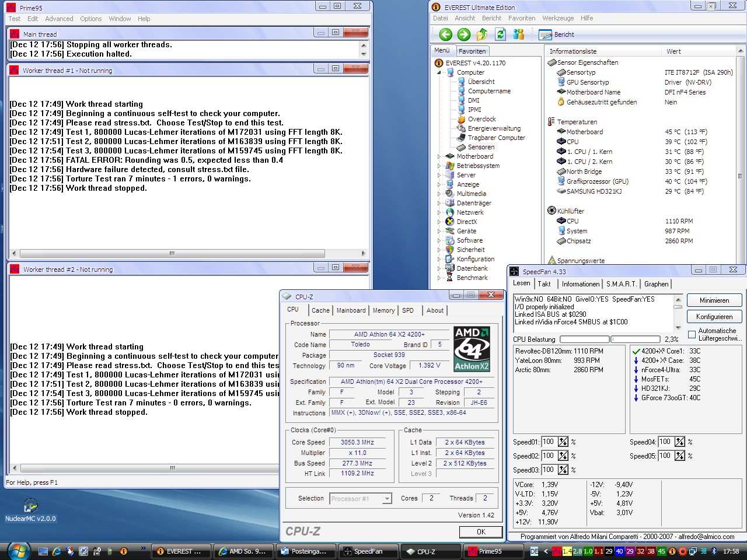Switch to Mainboard tab in CPU-Z

(x=351, y=310)
